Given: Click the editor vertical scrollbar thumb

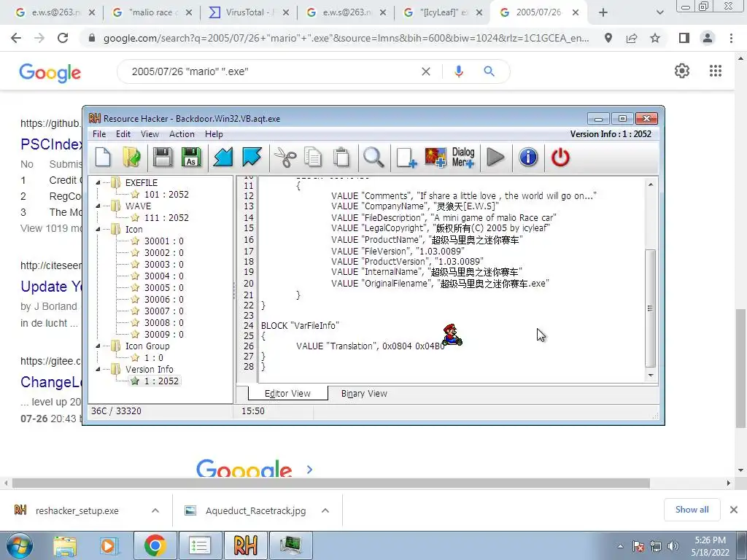Looking at the screenshot, I should click(x=650, y=308).
